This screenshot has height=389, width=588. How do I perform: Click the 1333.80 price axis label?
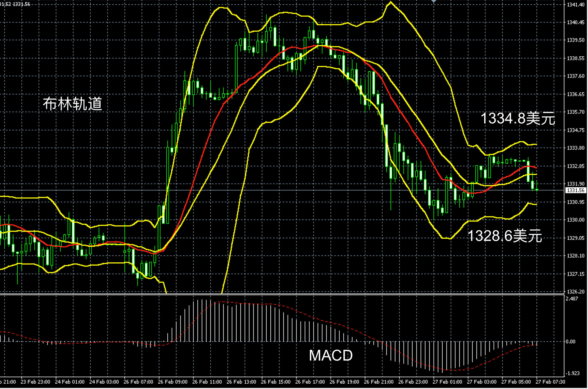(576, 148)
